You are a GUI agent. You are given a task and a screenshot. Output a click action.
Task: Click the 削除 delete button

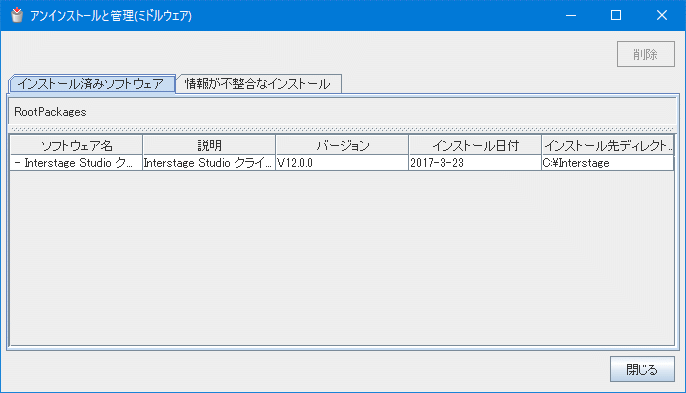coord(646,54)
